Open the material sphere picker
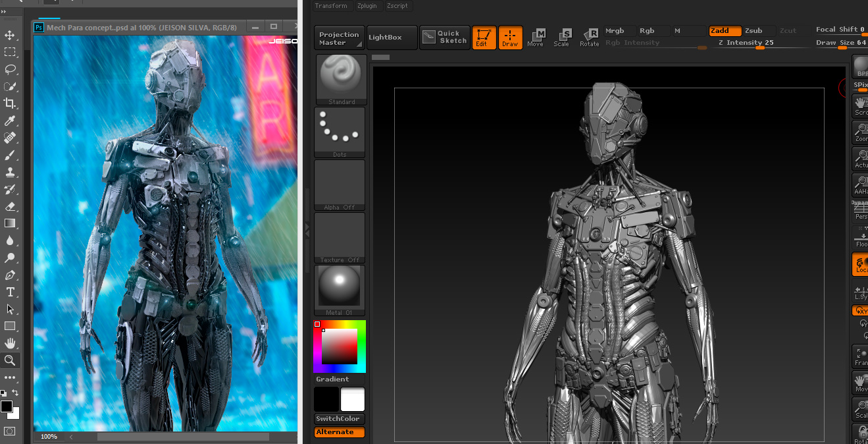 tap(341, 291)
